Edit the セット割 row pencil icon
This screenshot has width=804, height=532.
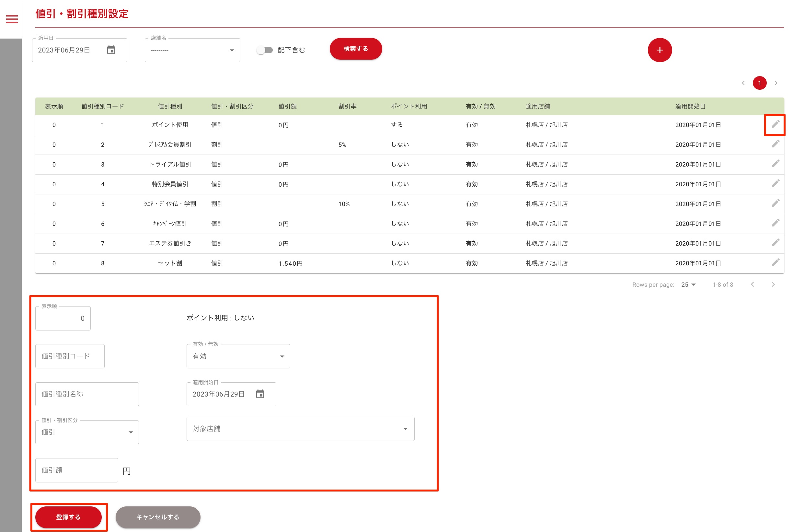[775, 263]
